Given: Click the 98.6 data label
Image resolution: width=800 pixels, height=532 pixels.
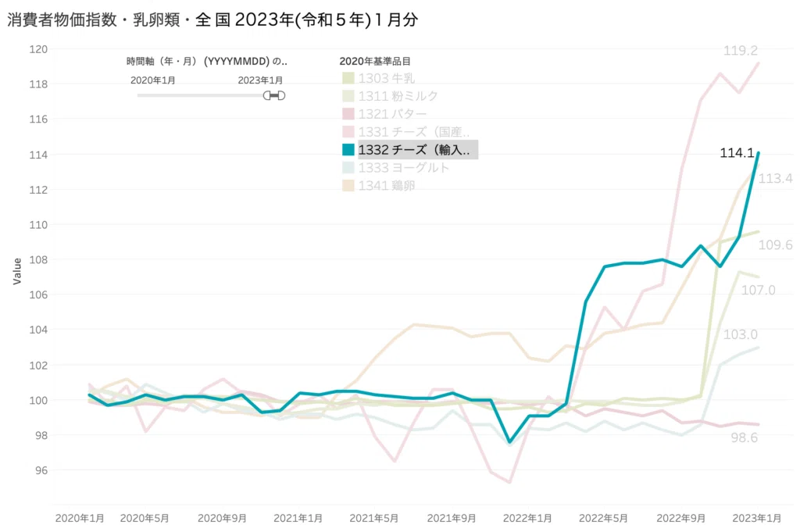Looking at the screenshot, I should [x=745, y=437].
